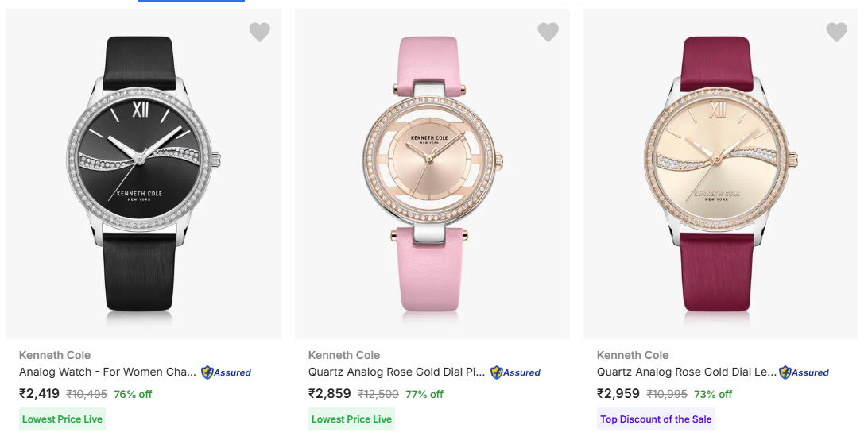Screen dimensions: 868x440
Task: Click "Top Discount of the Sale" tag
Action: point(656,419)
